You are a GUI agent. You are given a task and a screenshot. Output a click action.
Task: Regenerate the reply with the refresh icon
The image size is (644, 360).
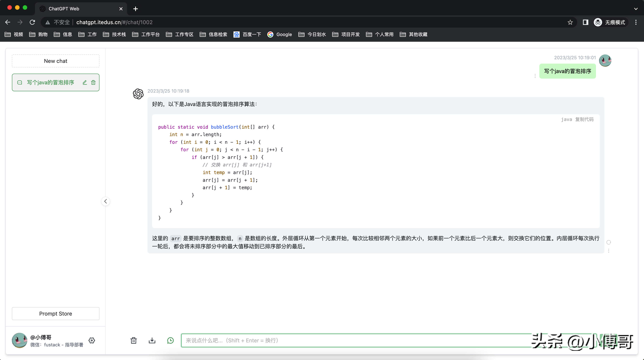[x=609, y=242]
